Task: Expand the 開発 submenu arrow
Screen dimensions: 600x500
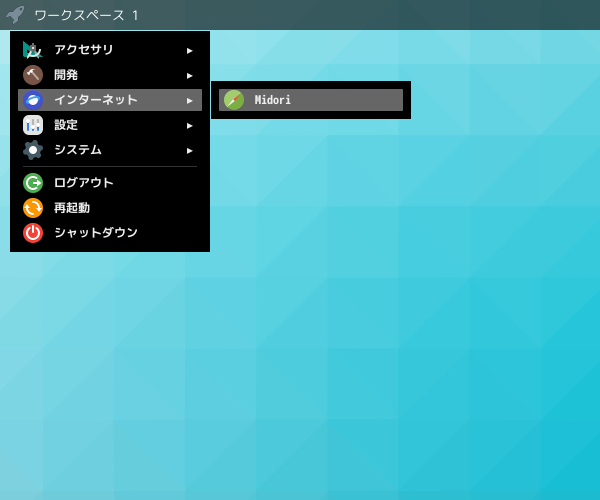Action: [x=189, y=76]
